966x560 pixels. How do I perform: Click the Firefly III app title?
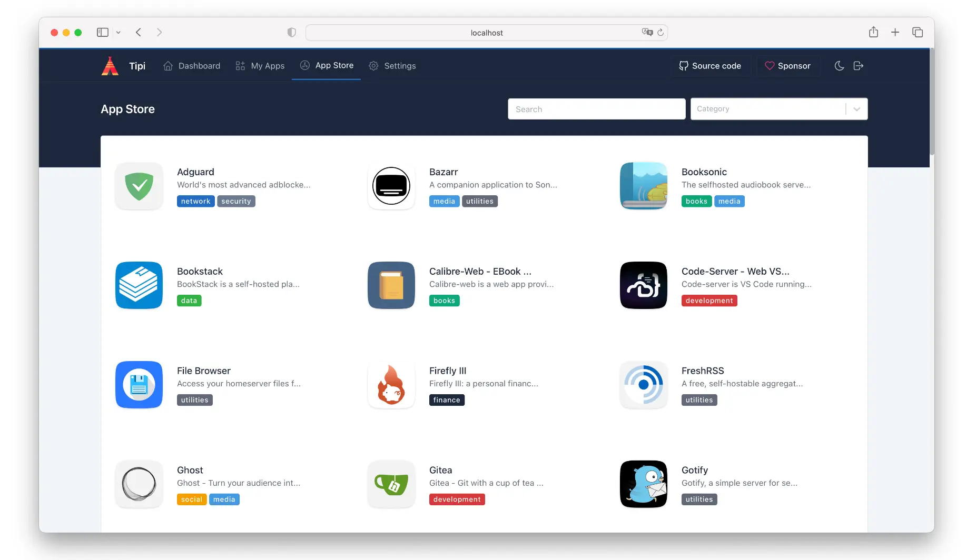point(448,371)
